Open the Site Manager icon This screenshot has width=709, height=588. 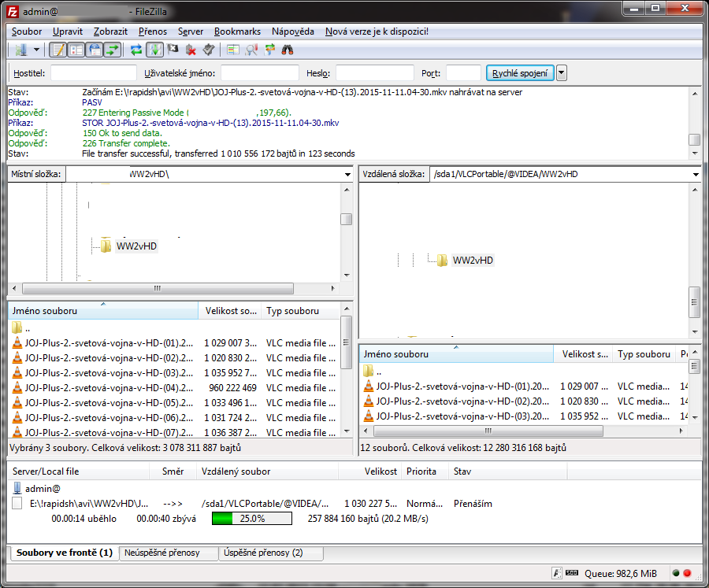[x=20, y=50]
